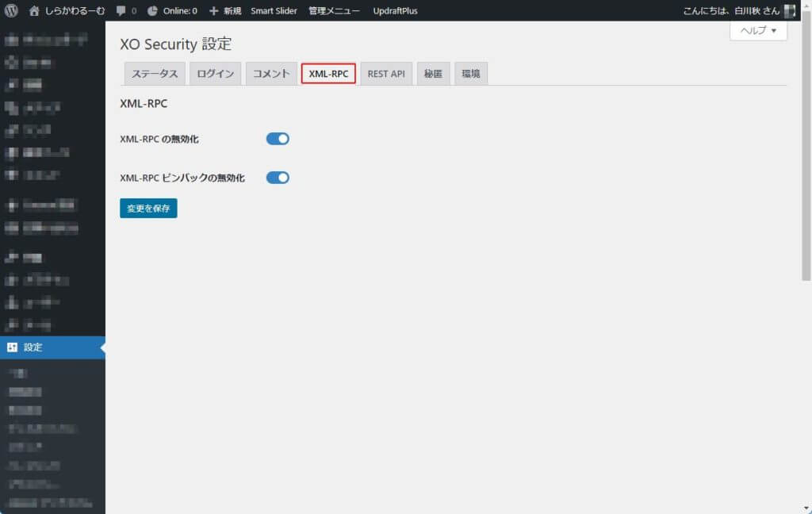Screen dimensions: 812x514
Task: Open the 環境 tab
Action: [x=471, y=74]
